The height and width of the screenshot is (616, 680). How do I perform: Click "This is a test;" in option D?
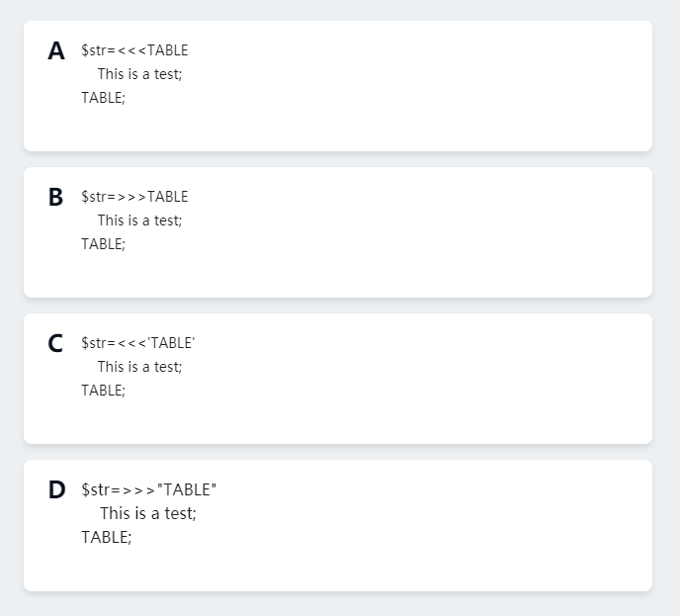148,513
